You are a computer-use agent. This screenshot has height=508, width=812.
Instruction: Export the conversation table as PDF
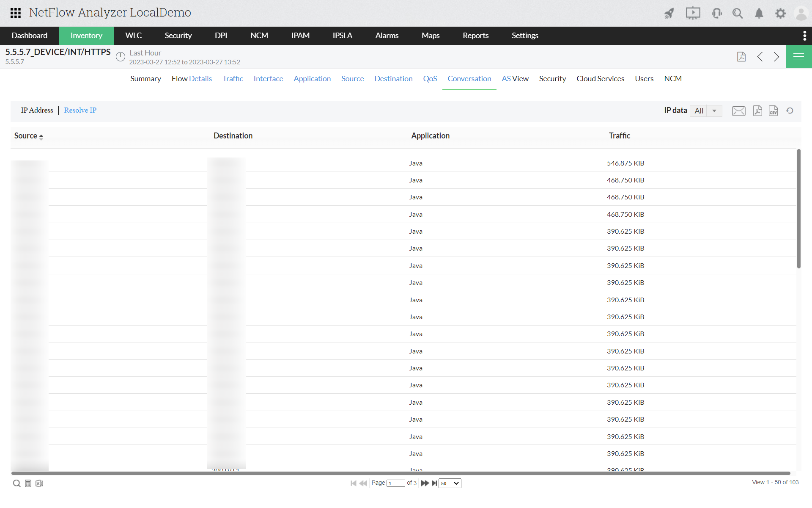757,111
